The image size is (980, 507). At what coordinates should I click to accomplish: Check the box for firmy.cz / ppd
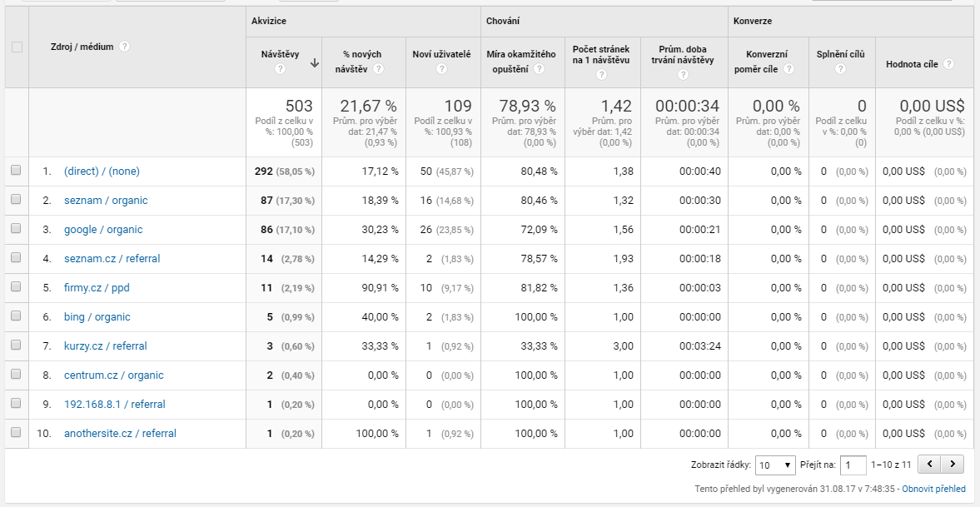[16, 287]
